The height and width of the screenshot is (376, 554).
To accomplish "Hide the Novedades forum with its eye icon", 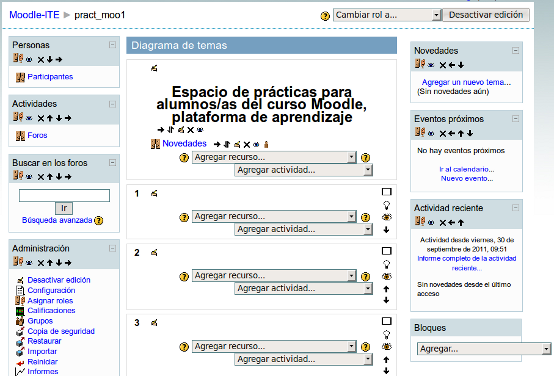I will coord(256,145).
